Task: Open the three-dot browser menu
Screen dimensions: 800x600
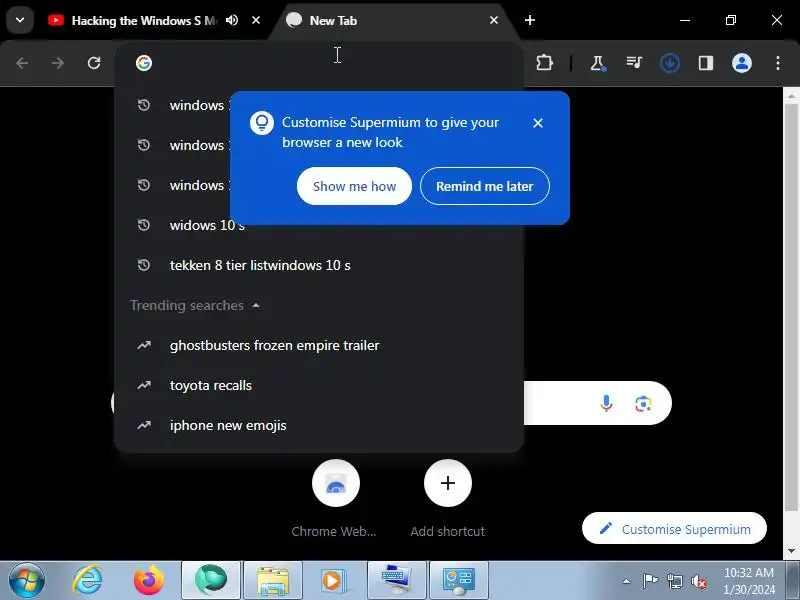Action: click(778, 63)
